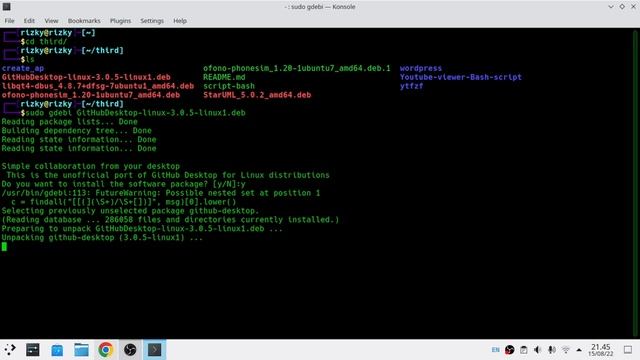Screen dimensions: 640x360
Task: Click the Youtube-viewer-Bash-script directory name
Action: point(461,77)
